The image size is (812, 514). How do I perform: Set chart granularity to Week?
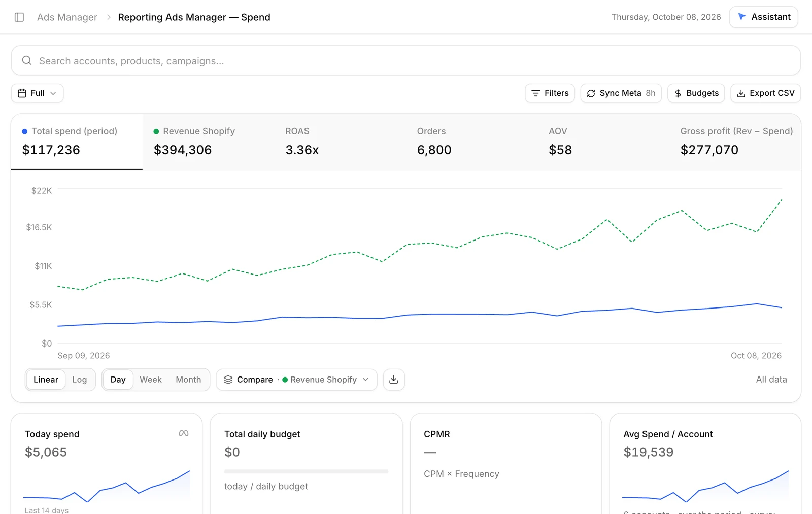(151, 380)
